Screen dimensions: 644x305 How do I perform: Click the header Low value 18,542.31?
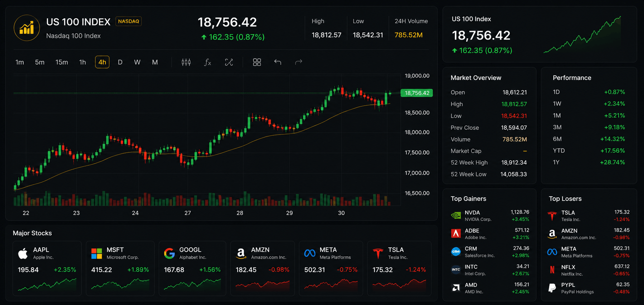point(368,35)
